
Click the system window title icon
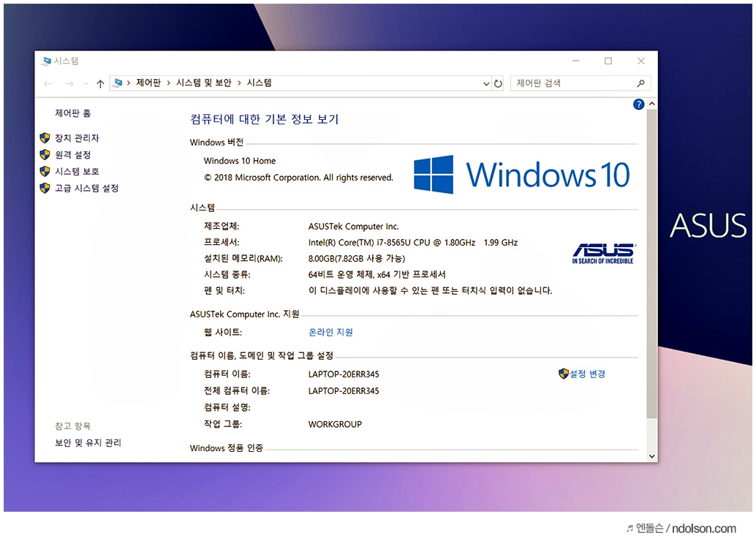(x=46, y=61)
